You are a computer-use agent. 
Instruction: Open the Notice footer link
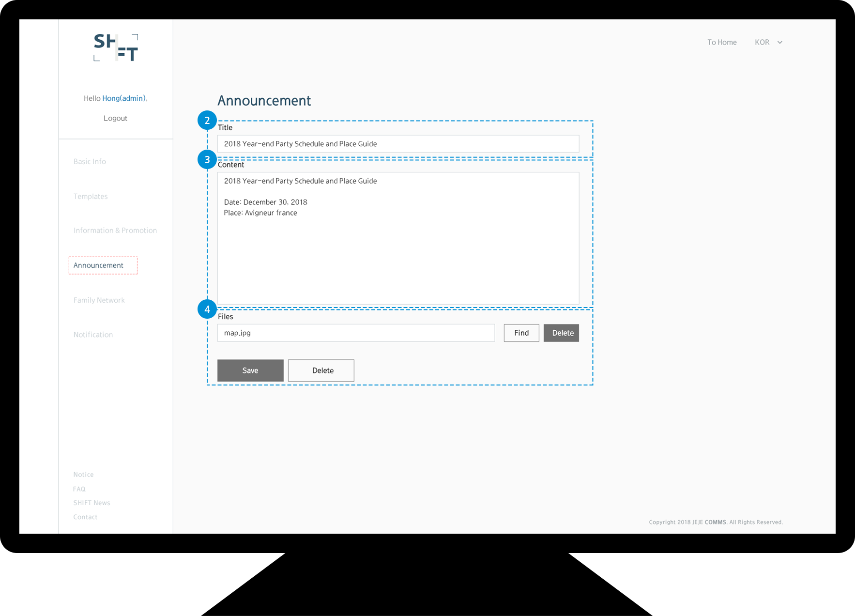83,475
